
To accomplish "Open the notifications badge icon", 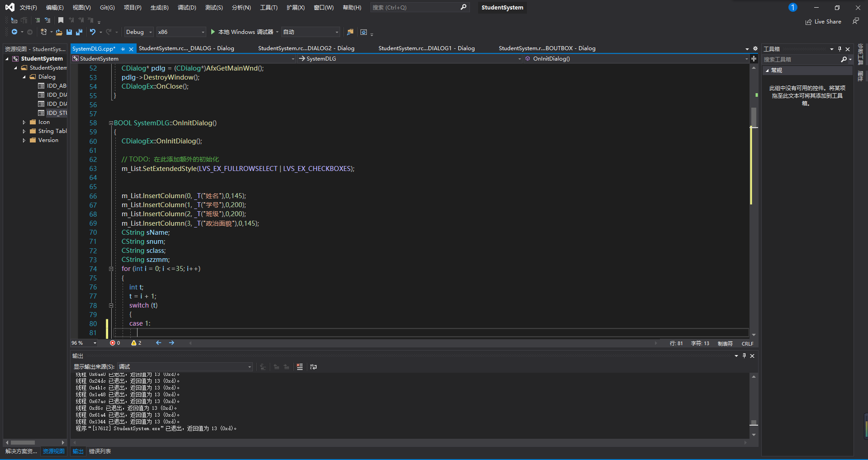I will [792, 8].
